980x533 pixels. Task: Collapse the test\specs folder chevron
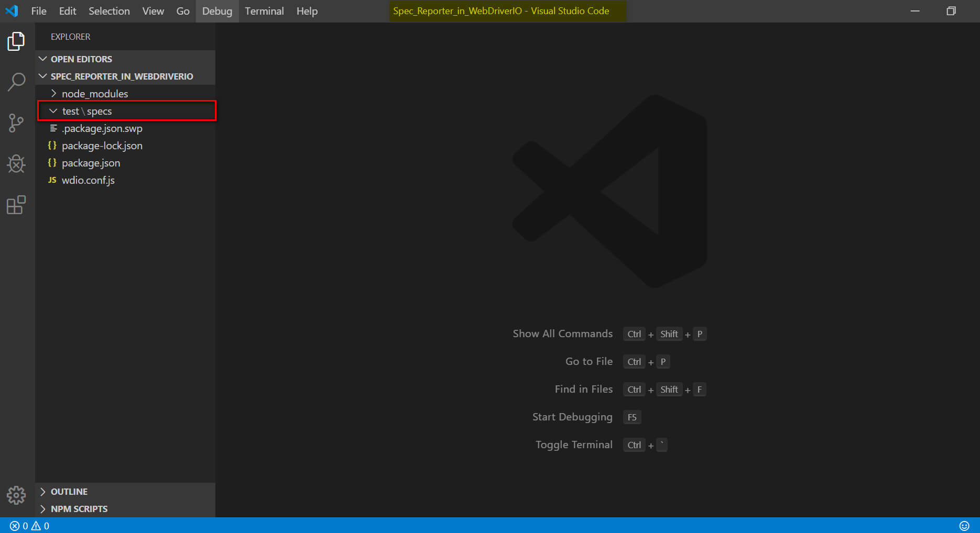click(x=53, y=111)
